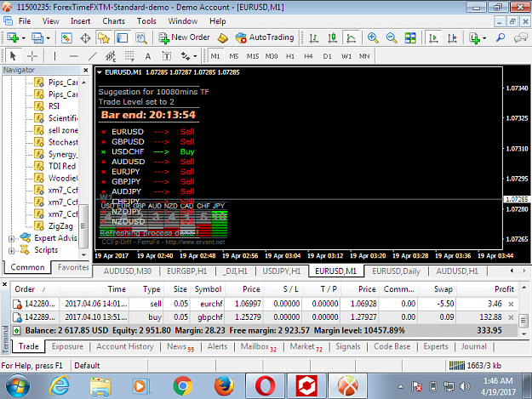Open Opera from the taskbar
The height and width of the screenshot is (399, 532).
coord(265,386)
